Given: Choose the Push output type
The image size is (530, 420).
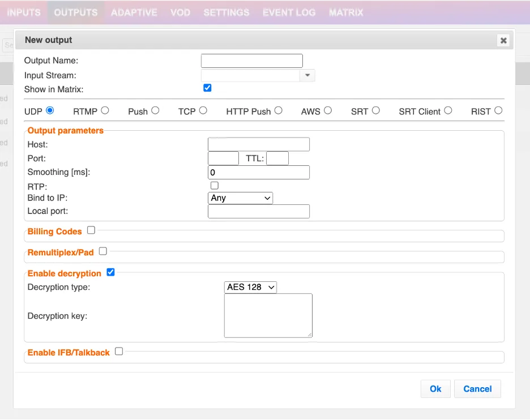Looking at the screenshot, I should pos(155,110).
